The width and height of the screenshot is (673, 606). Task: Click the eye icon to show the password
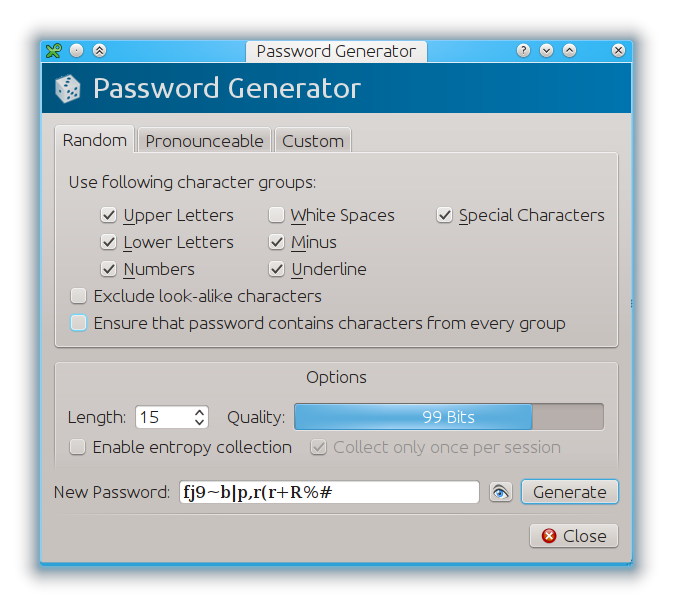coord(500,492)
